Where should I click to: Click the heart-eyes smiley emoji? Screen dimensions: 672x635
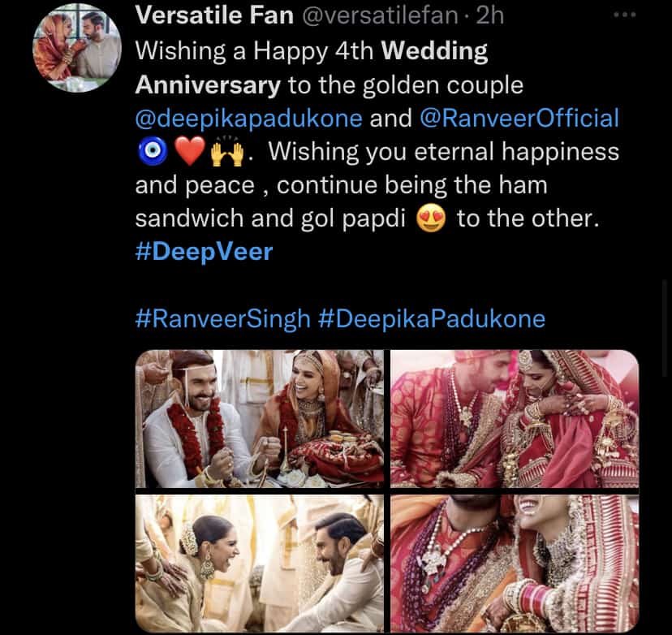pos(430,219)
